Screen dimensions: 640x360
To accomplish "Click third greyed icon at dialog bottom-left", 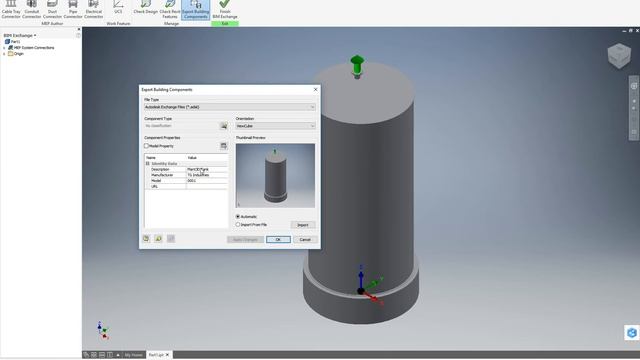I will pos(171,239).
